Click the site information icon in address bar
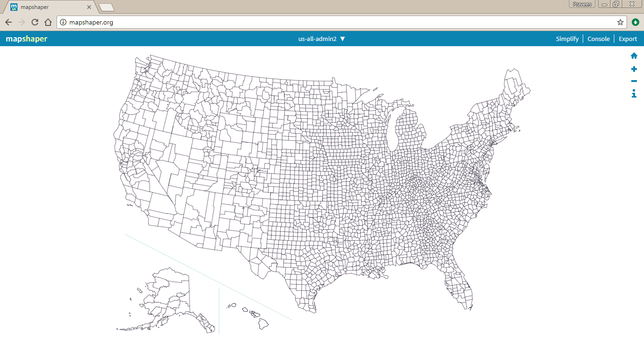The image size is (644, 343). 64,22
